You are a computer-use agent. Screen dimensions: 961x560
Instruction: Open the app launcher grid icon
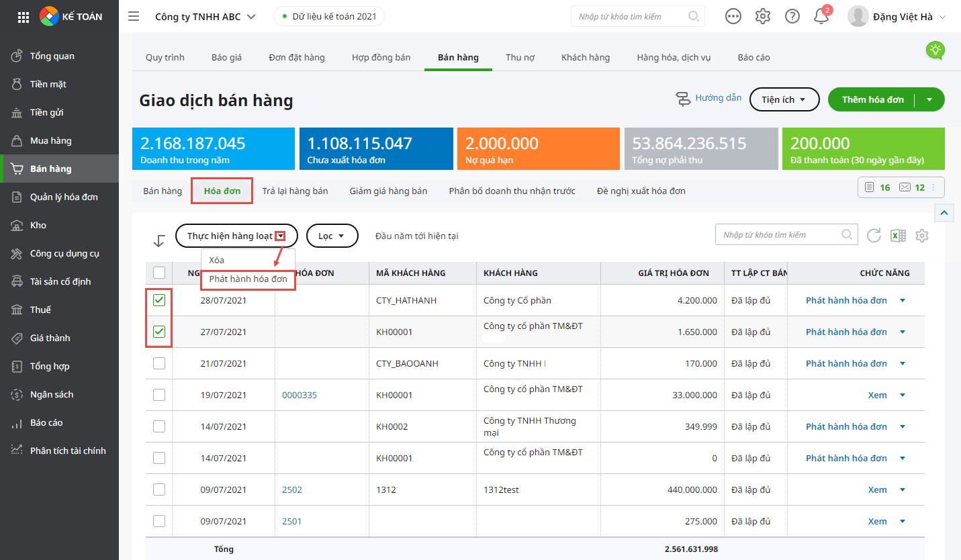23,17
